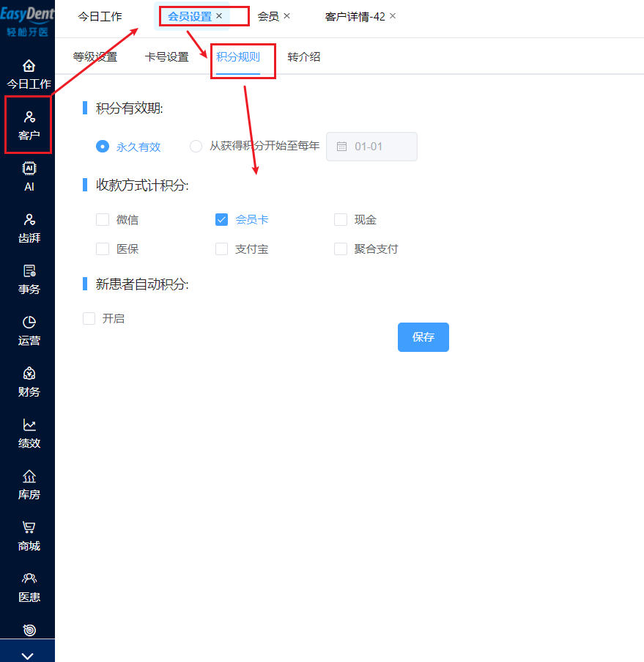Tick the 支付宝 payment checkbox
Screen dimensions: 644x662
pos(221,249)
